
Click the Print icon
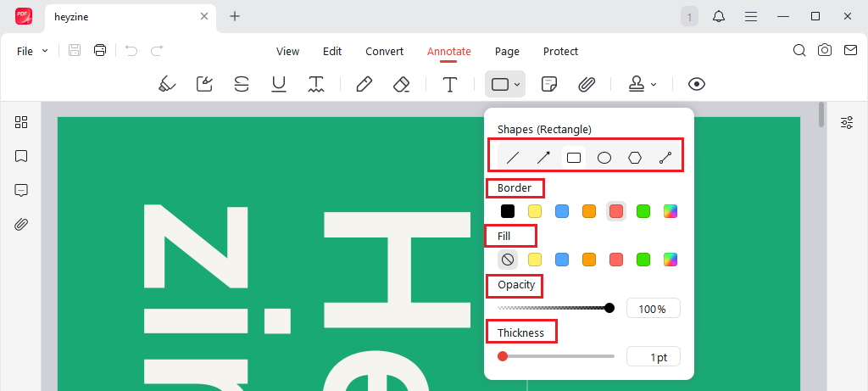(x=100, y=50)
